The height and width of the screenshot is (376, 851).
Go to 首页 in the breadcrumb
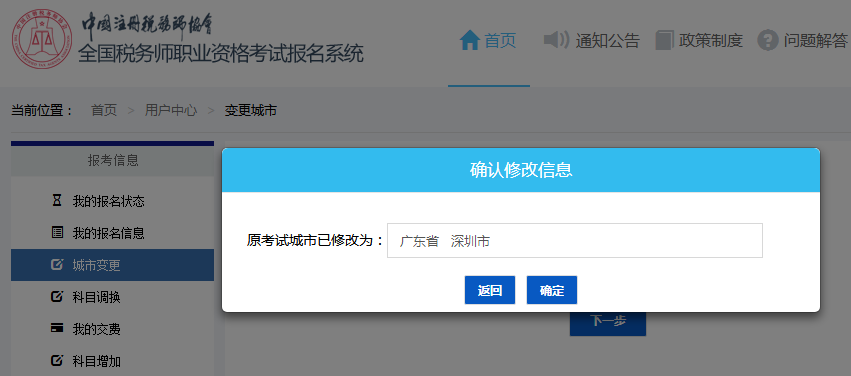tap(104, 111)
